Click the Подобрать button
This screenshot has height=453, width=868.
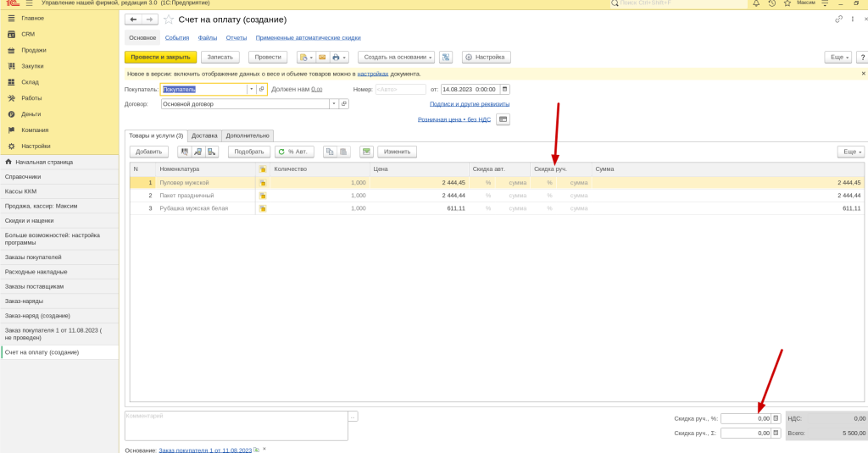coord(249,152)
